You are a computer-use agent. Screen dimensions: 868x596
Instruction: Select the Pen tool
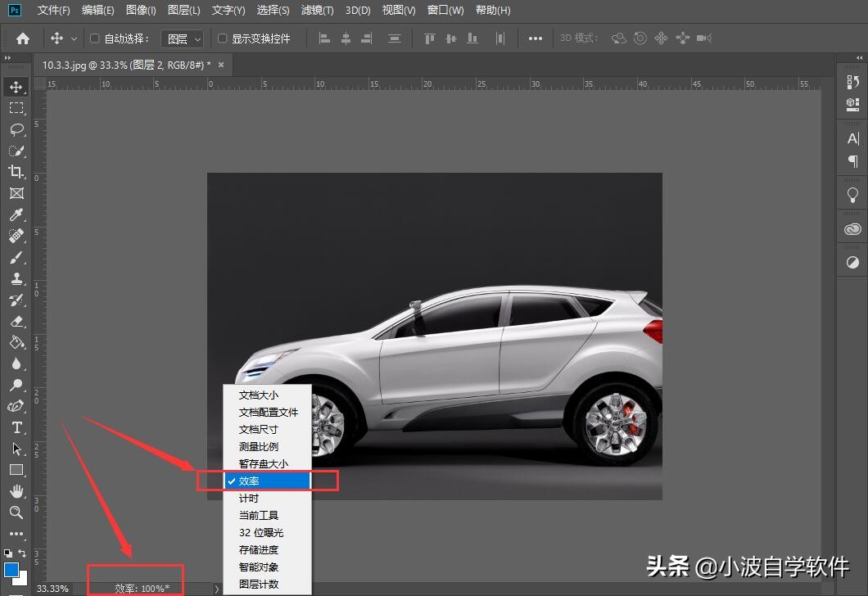16,406
